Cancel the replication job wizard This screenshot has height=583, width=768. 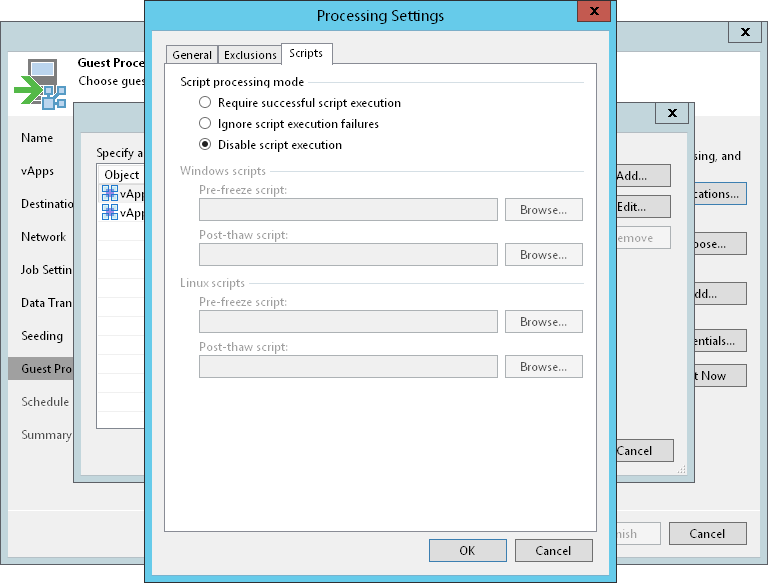(x=708, y=534)
